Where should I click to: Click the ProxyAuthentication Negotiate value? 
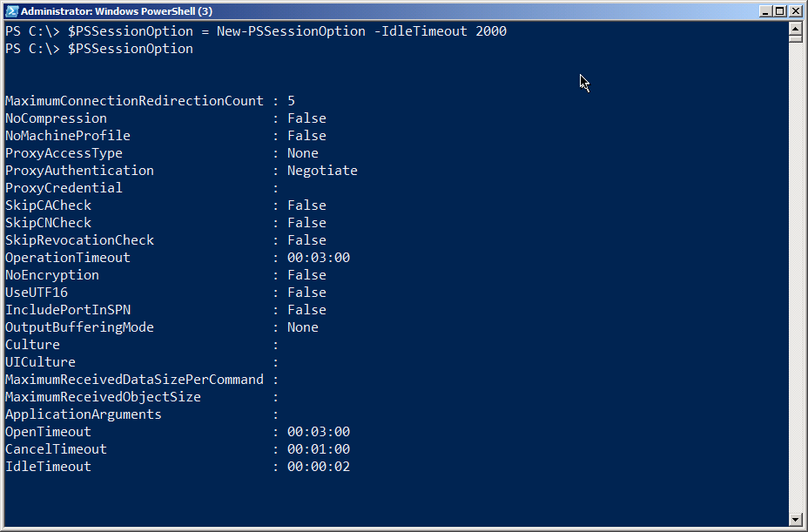pyautogui.click(x=322, y=171)
